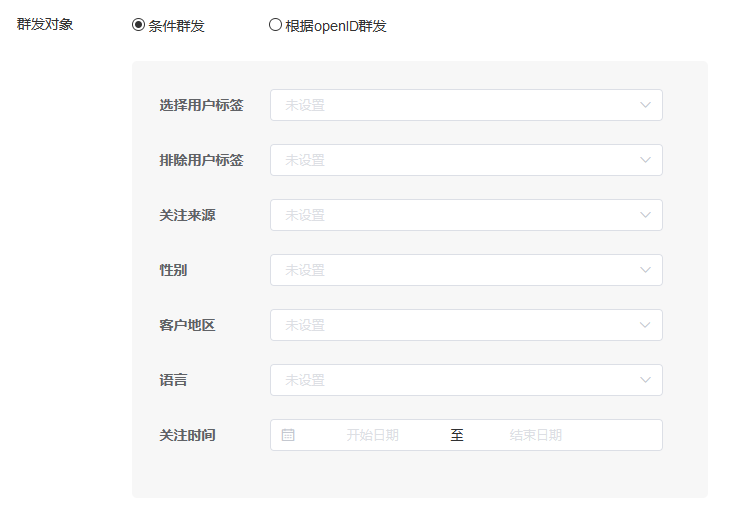The width and height of the screenshot is (752, 509).
Task: Click the chevron arrow of 性别
Action: pos(646,270)
